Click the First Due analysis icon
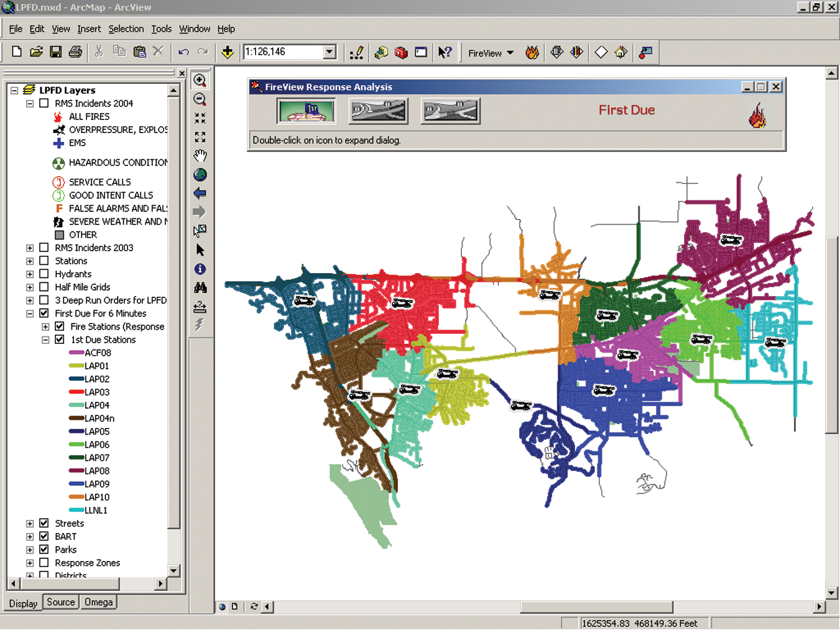The width and height of the screenshot is (840, 630). (306, 111)
